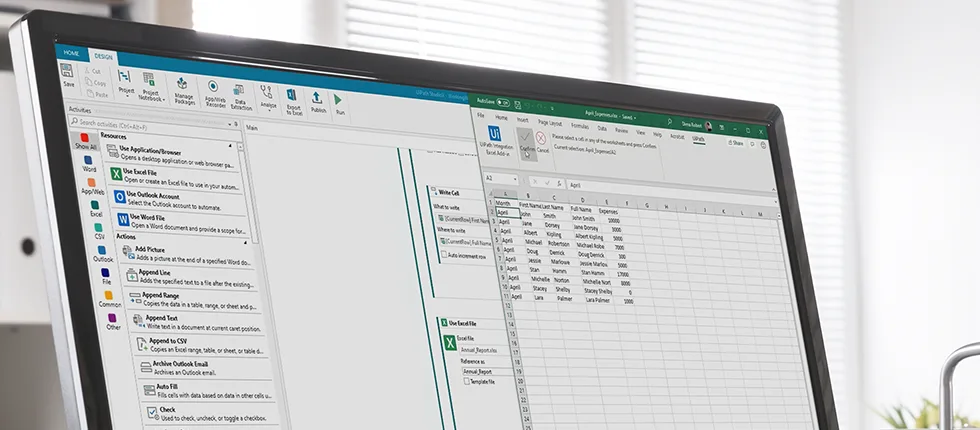Select cell containing 'Albert Kipling'
The width and height of the screenshot is (980, 430).
coord(588,238)
